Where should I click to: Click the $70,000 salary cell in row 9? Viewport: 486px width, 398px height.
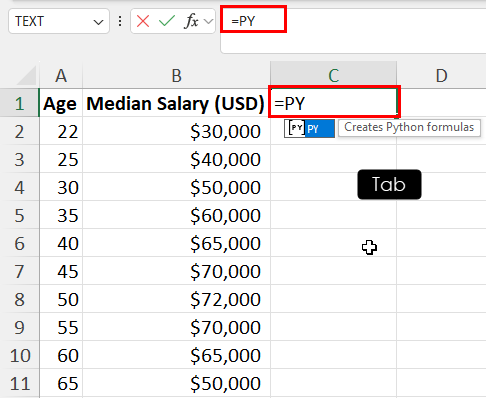click(x=176, y=327)
